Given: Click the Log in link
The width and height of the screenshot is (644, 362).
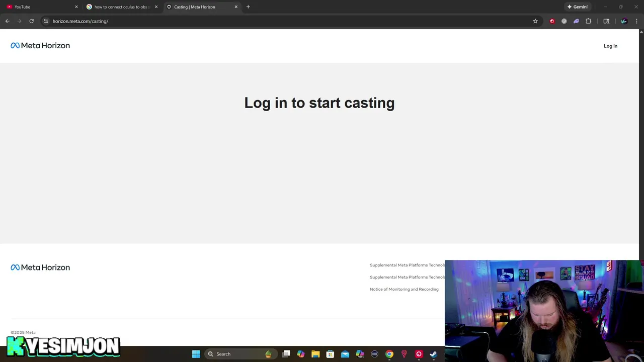Looking at the screenshot, I should 610,46.
